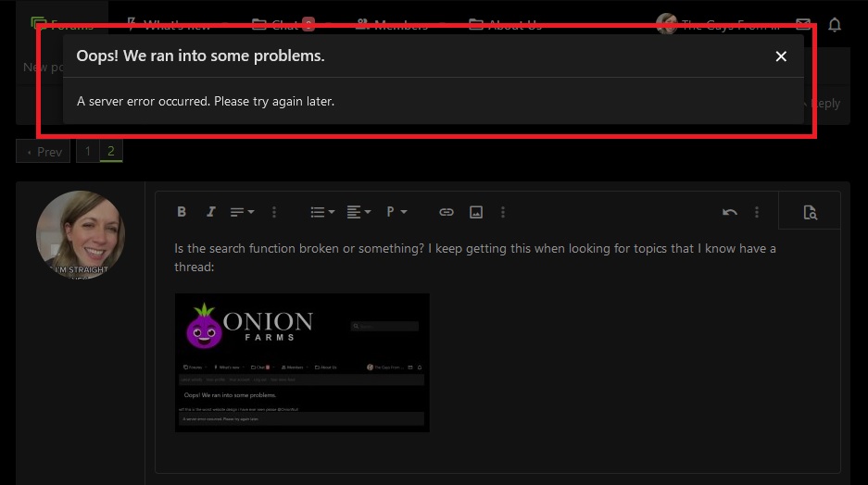Open the What's new navigation item

click(x=170, y=24)
